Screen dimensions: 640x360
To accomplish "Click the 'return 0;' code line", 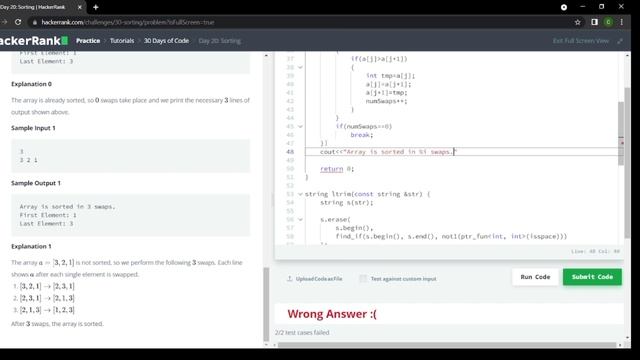I will point(337,169).
